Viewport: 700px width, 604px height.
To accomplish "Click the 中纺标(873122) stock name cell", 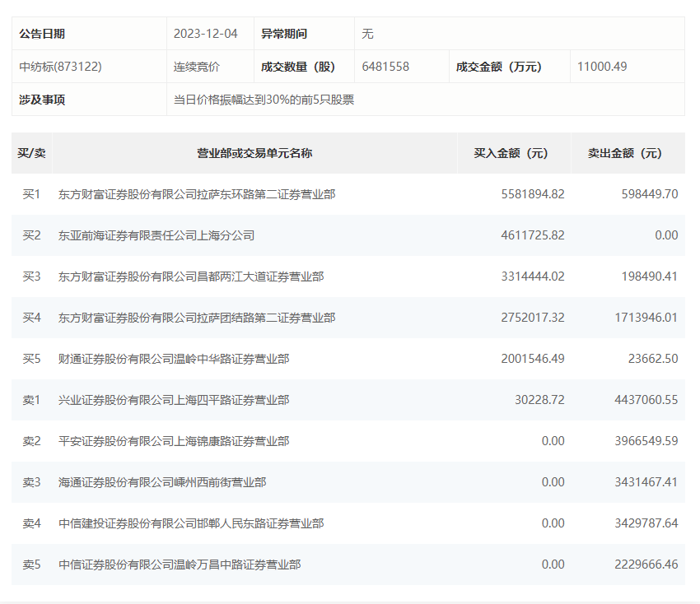I will [61, 67].
